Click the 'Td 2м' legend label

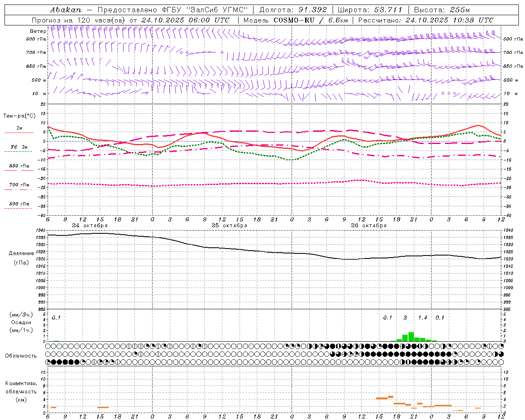click(x=19, y=147)
